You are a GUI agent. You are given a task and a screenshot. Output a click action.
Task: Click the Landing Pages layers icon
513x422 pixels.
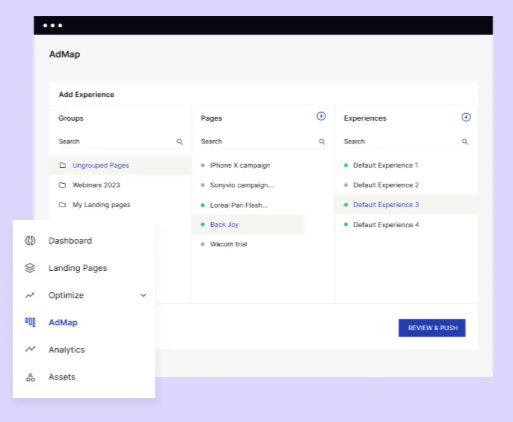click(x=30, y=268)
